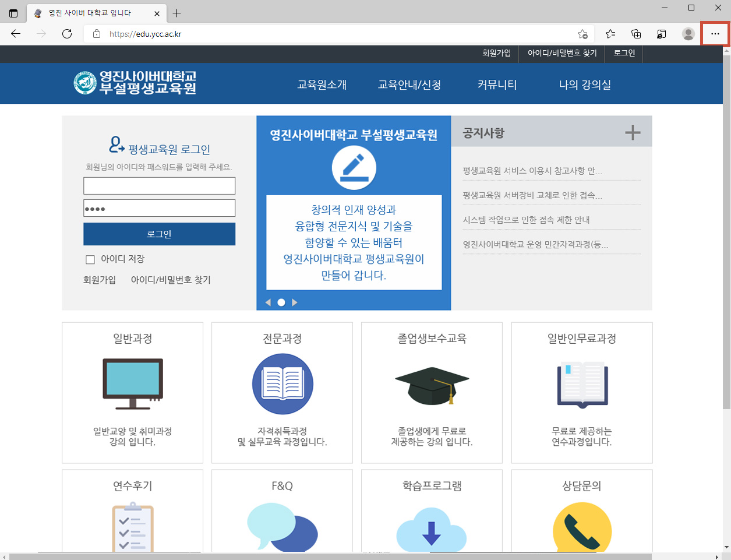Open the 나의 강의실 menu
The width and height of the screenshot is (731, 560).
click(x=585, y=84)
